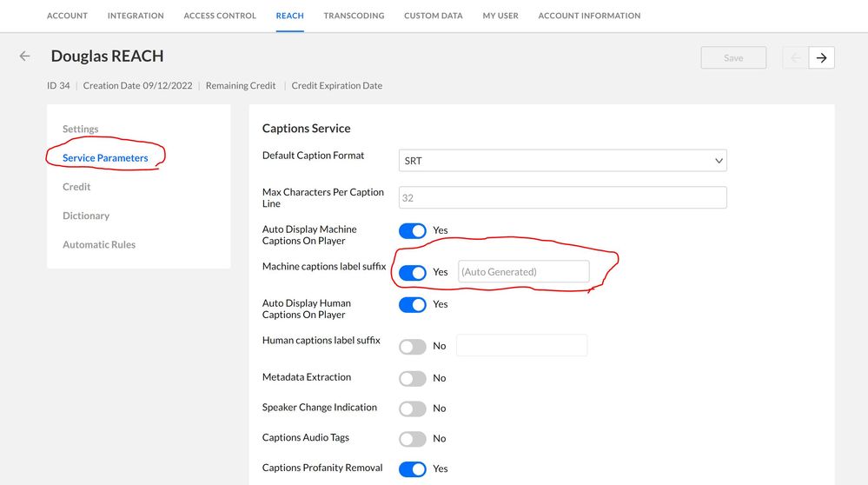Screen dimensions: 868x485
Task: Open the Dictionary section
Action: (86, 216)
